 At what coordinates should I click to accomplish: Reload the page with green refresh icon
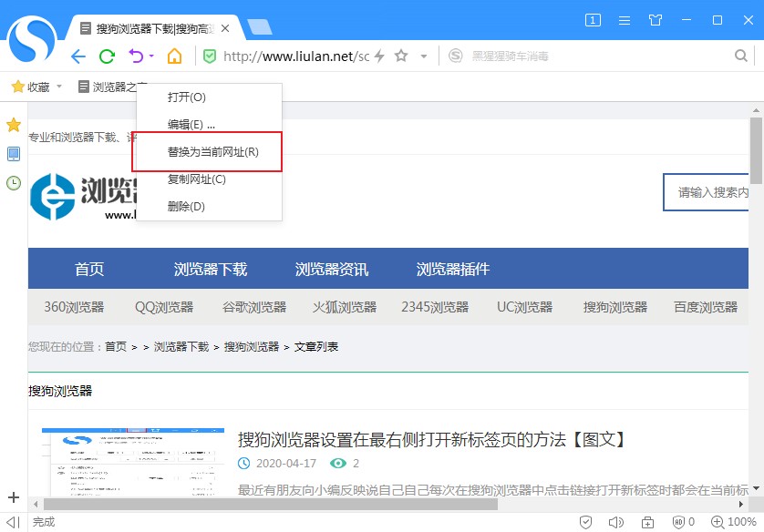[107, 56]
